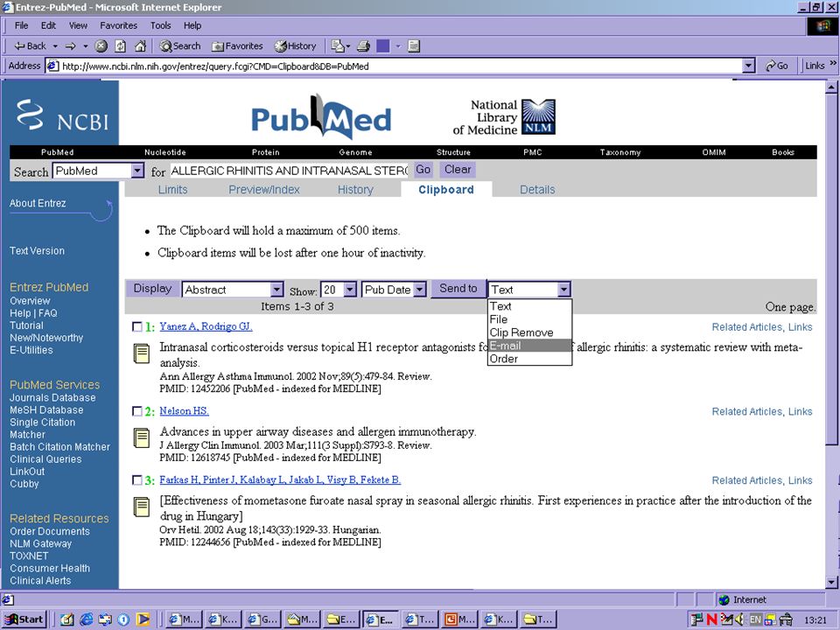The image size is (840, 630).
Task: Open Yanez A, Rodrigo GJ author link
Action: tap(206, 326)
